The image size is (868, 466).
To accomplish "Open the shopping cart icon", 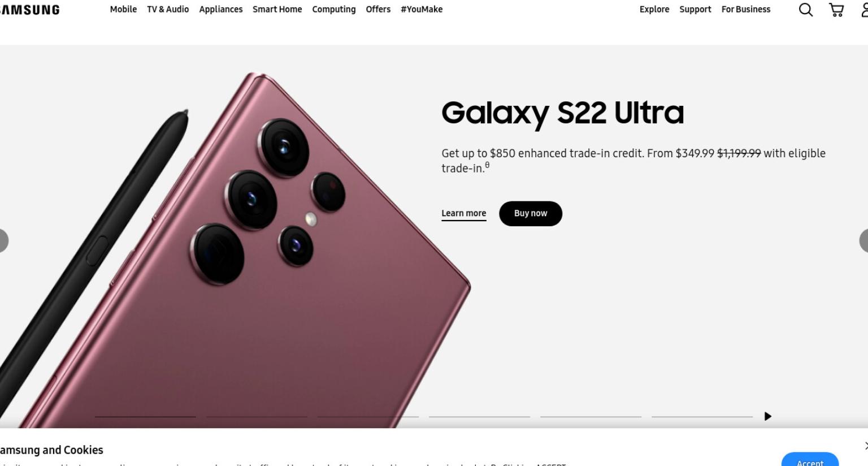I will 836,10.
